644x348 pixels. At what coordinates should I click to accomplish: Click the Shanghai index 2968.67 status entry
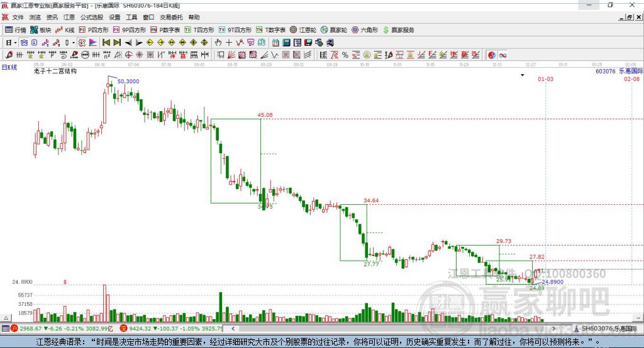click(62, 329)
